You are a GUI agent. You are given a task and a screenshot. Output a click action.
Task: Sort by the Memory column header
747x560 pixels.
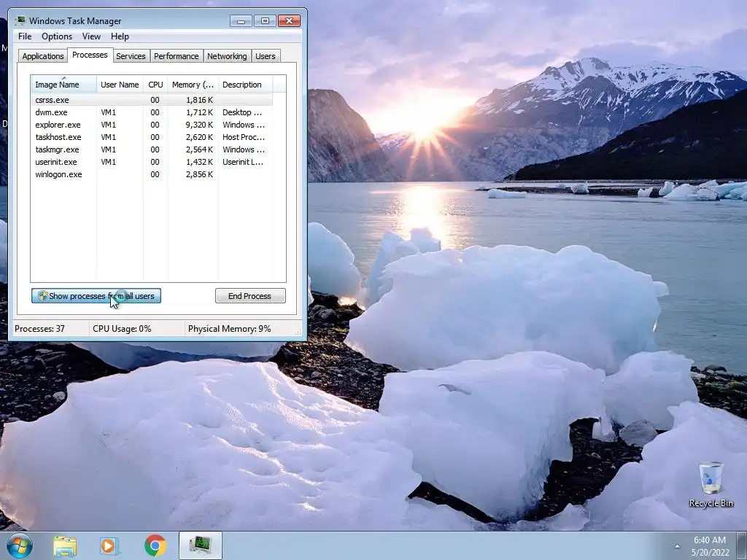point(193,85)
